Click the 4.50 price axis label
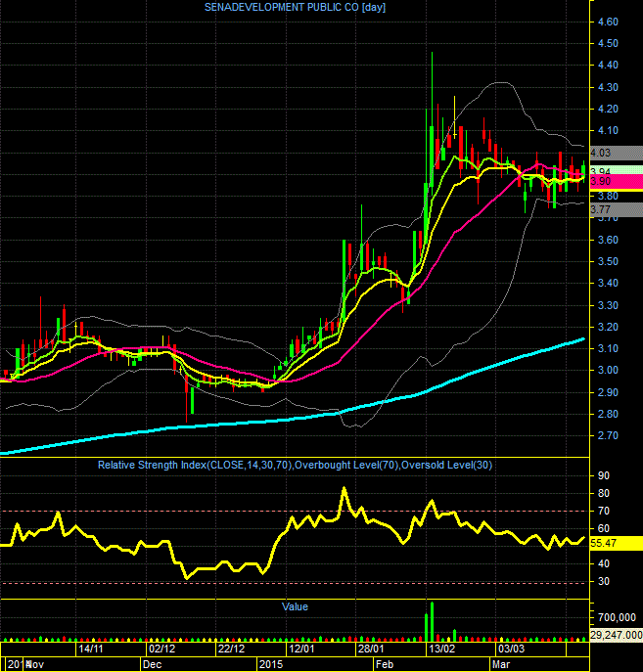Screen dimensions: 643x672 click(x=608, y=43)
